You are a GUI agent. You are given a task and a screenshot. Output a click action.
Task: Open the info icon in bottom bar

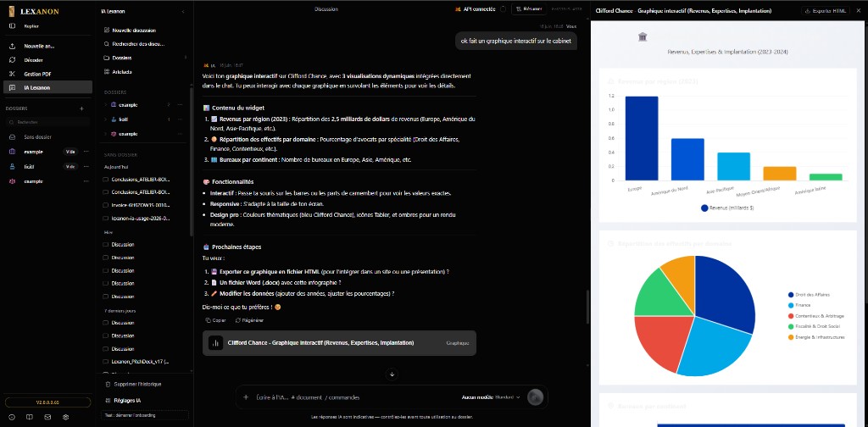click(x=12, y=417)
